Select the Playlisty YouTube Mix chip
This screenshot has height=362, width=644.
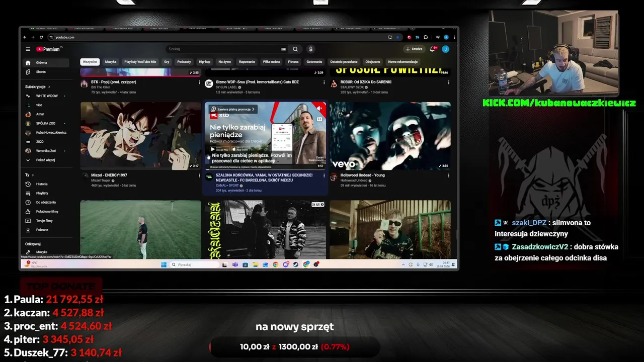[140, 62]
